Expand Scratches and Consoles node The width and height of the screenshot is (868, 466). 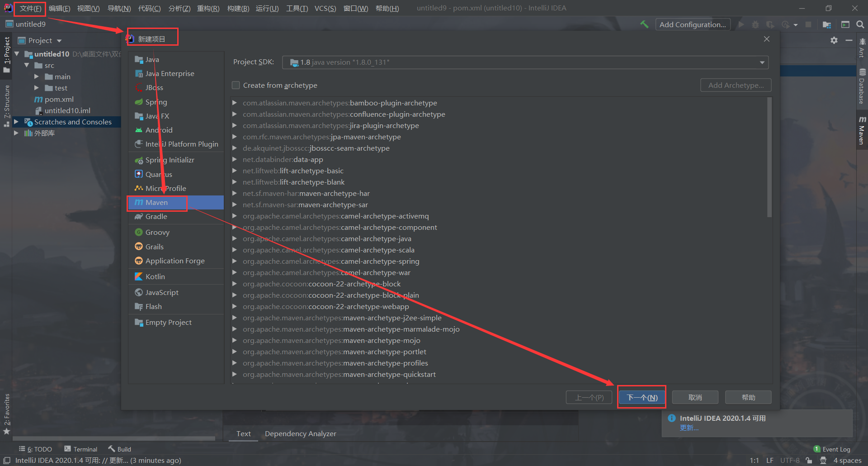pos(16,122)
